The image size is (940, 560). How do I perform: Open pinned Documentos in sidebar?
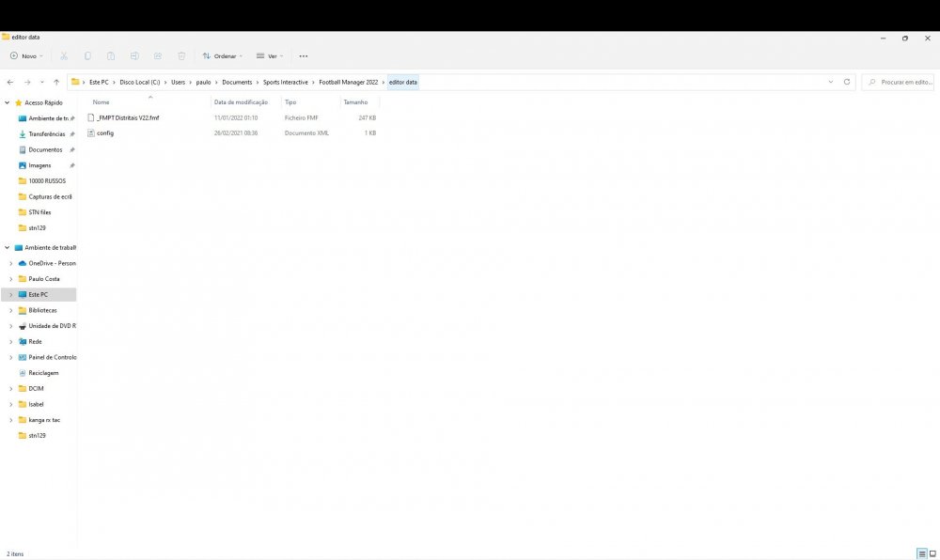point(45,149)
